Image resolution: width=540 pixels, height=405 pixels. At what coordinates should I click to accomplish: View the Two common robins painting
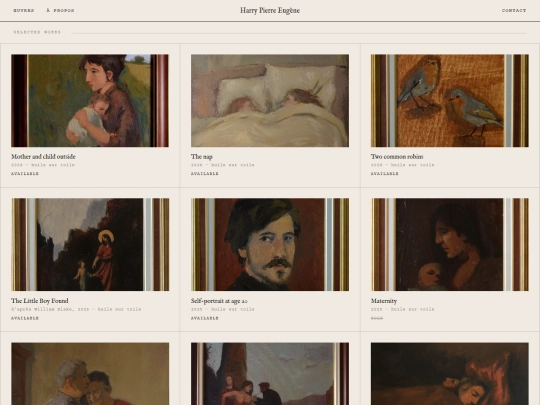click(x=450, y=101)
